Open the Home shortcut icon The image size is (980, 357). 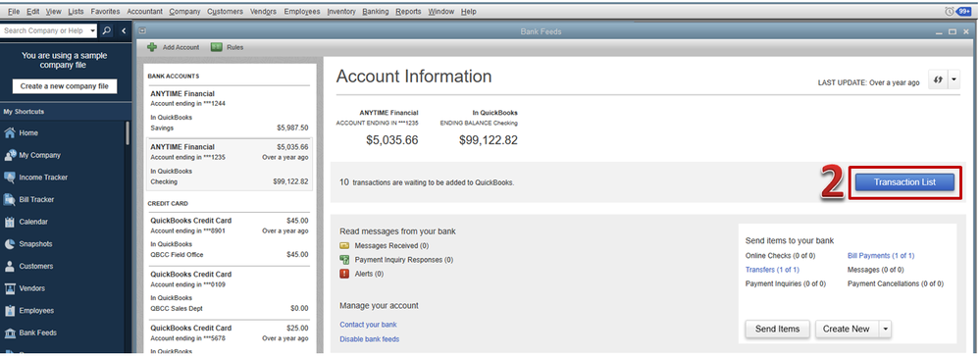point(10,133)
